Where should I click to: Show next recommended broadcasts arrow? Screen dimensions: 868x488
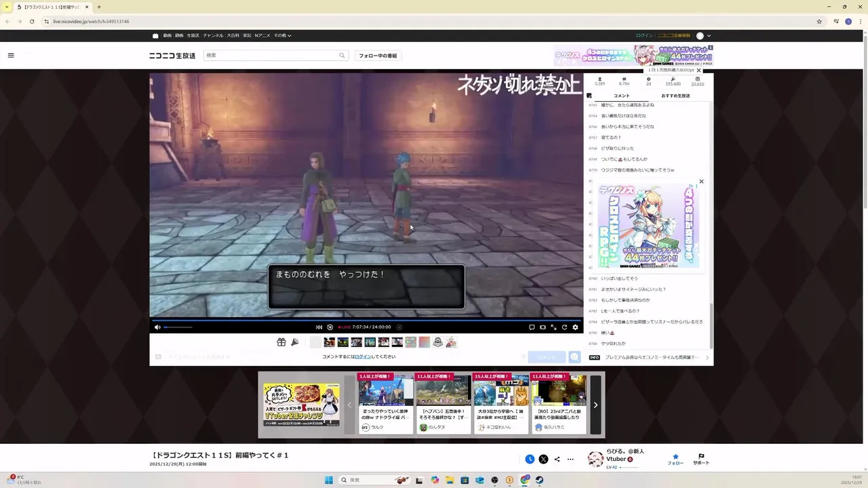coord(595,405)
